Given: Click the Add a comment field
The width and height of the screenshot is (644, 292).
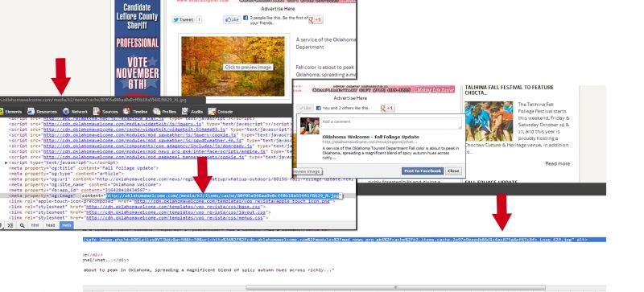Looking at the screenshot, I should 391,123.
